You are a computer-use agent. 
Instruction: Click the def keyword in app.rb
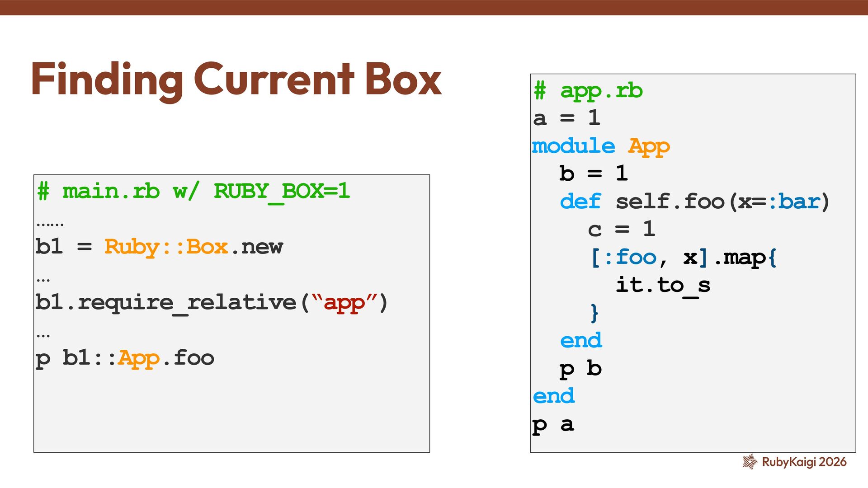580,202
